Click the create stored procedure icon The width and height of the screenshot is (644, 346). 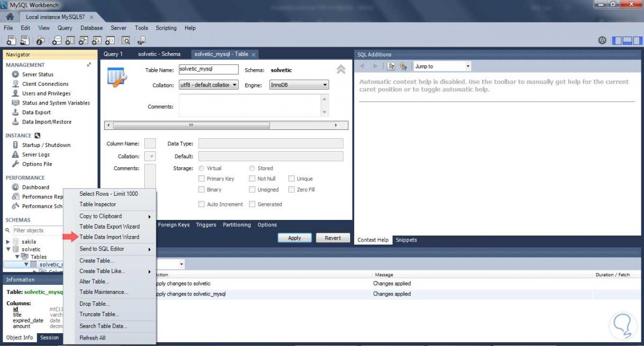[97, 40]
